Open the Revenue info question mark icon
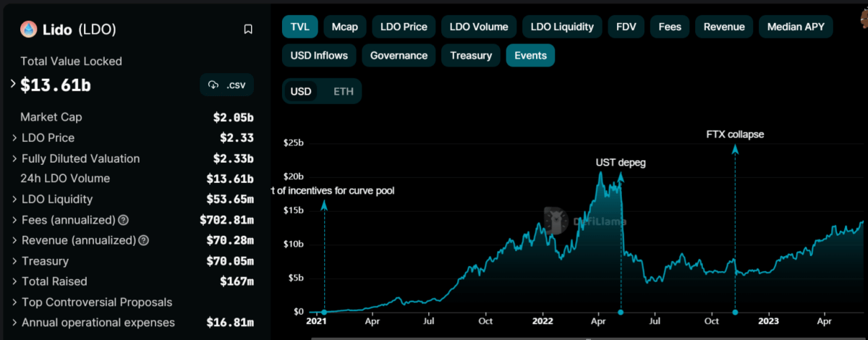Screen dimensions: 868x340 (144, 240)
